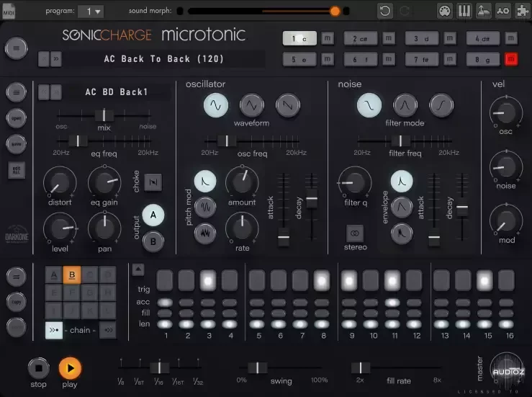532x397 pixels.
Task: Click the osc freq slider handle
Action: [x=227, y=140]
